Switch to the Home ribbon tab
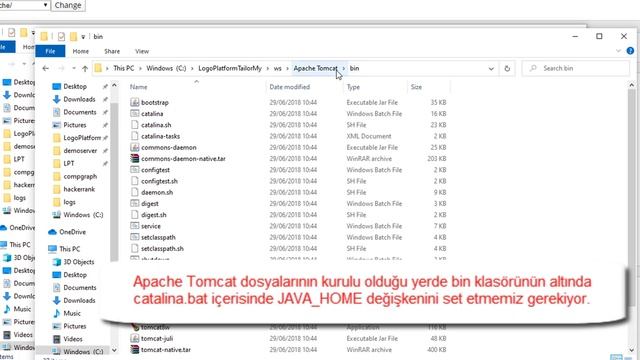The image size is (640, 360). pyautogui.click(x=80, y=51)
